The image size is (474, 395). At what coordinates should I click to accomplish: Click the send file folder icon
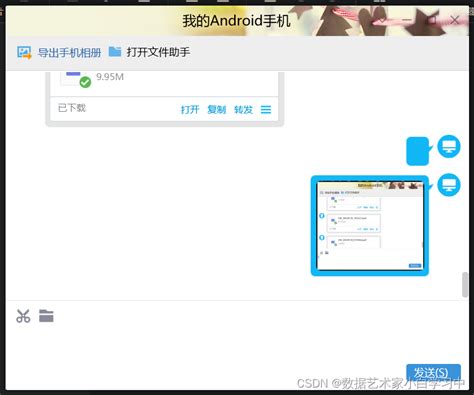[x=46, y=316]
